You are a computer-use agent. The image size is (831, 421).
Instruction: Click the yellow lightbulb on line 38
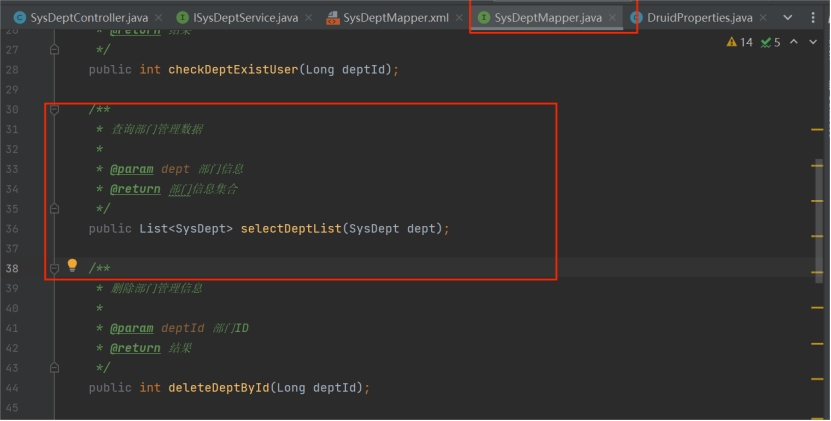[x=72, y=266]
